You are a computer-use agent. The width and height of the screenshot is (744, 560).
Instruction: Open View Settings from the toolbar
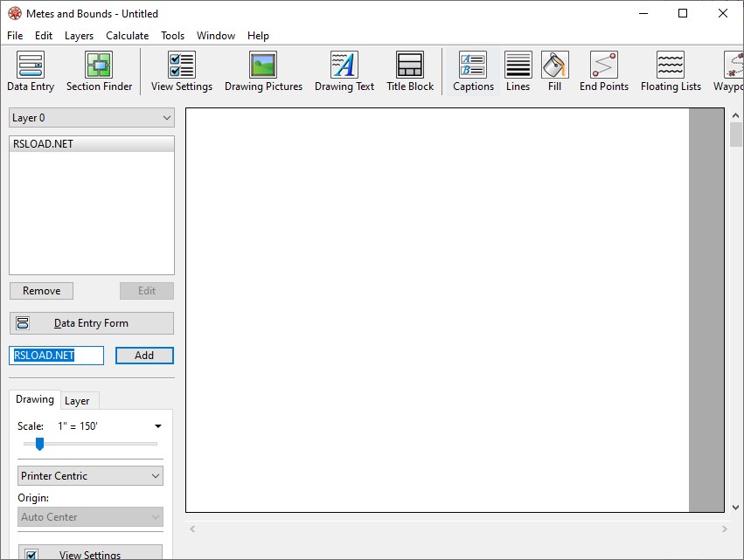[182, 70]
